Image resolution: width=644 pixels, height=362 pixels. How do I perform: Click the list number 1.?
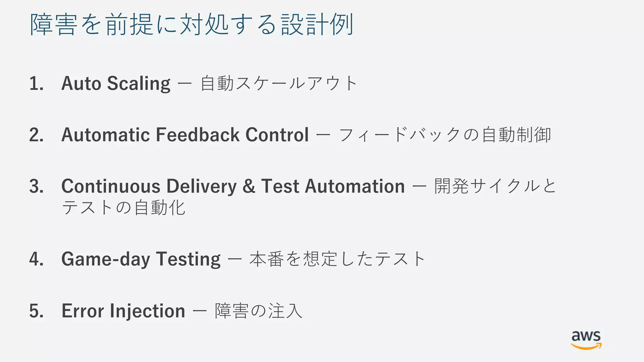point(36,84)
